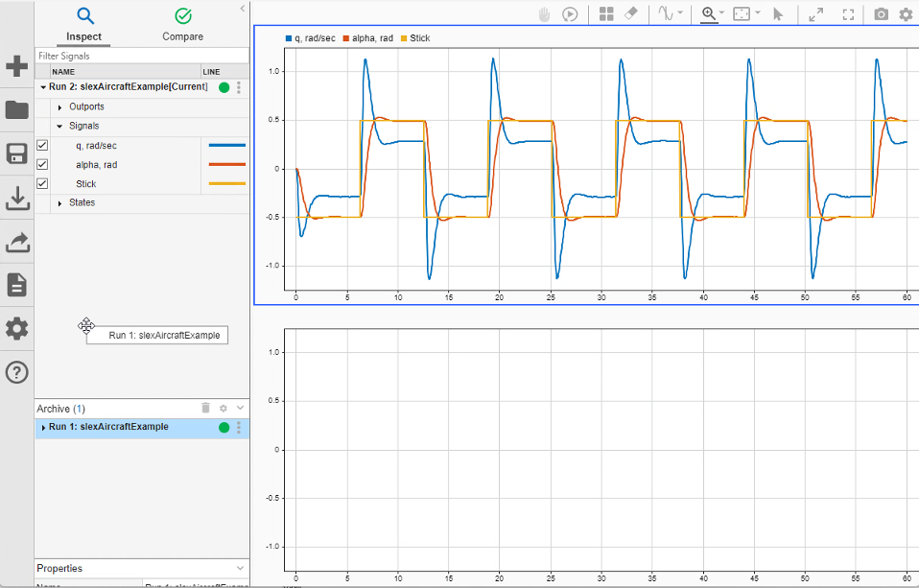The image size is (919, 588).
Task: Click the Stick legend entry in plot
Action: [415, 38]
